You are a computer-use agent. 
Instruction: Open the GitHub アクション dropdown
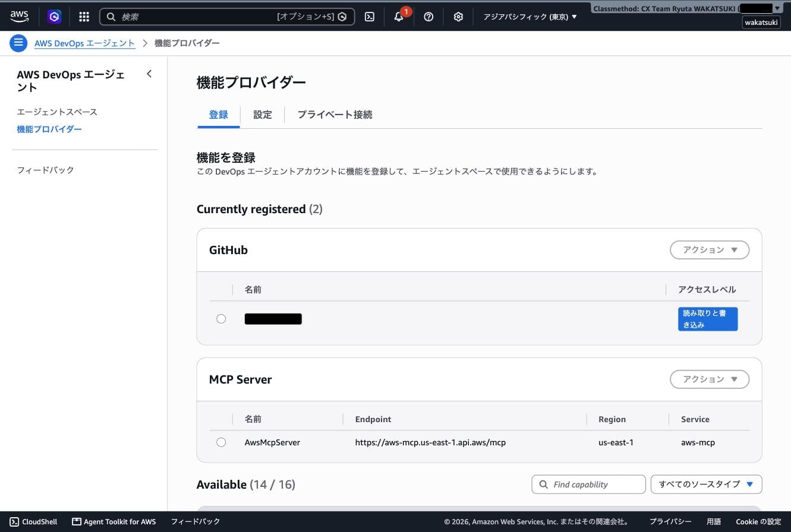(710, 250)
